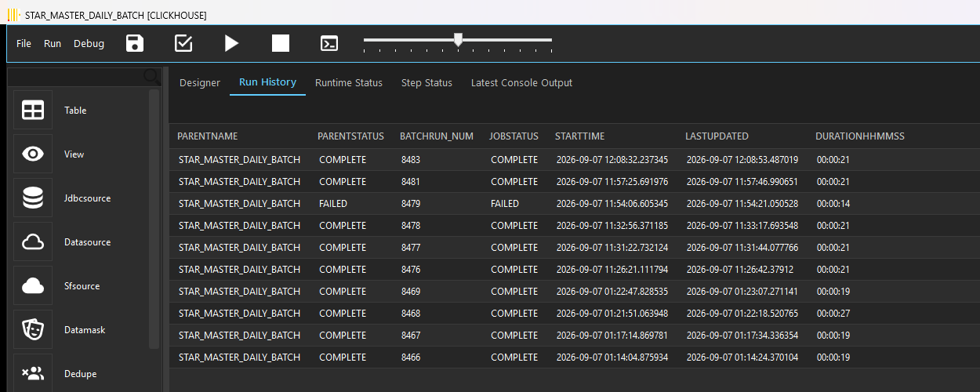Open the console terminal toolbar icon
This screenshot has height=392, width=980.
pos(329,43)
